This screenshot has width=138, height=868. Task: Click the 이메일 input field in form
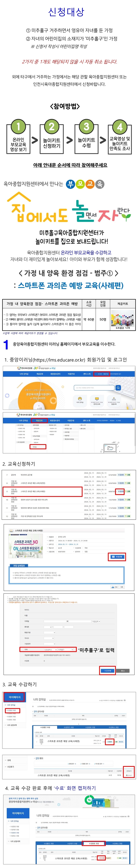point(55,621)
